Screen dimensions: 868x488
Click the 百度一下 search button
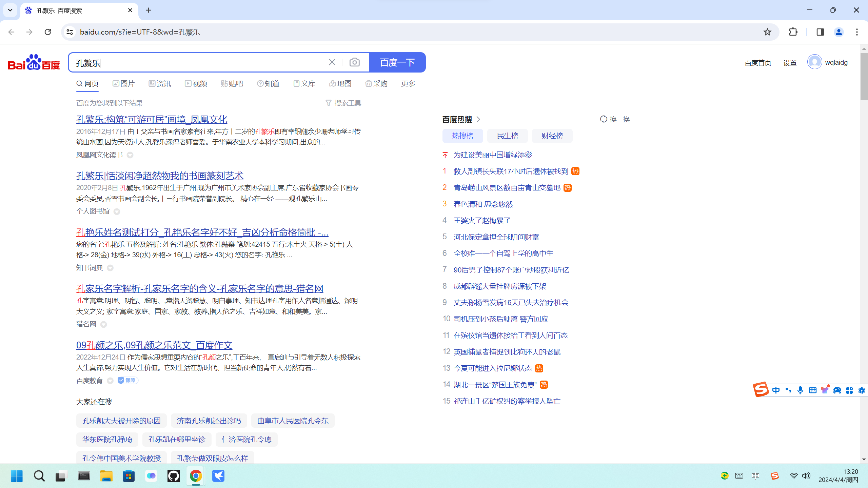point(397,62)
